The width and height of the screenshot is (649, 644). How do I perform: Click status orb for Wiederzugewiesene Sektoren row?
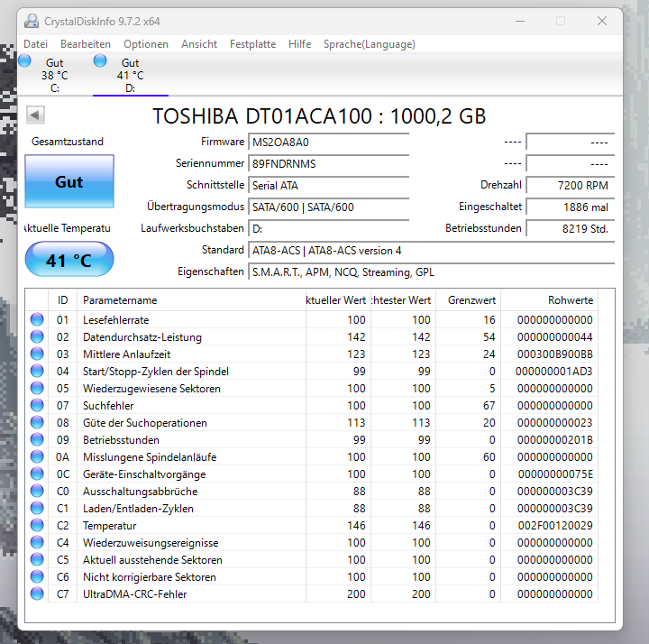(37, 388)
